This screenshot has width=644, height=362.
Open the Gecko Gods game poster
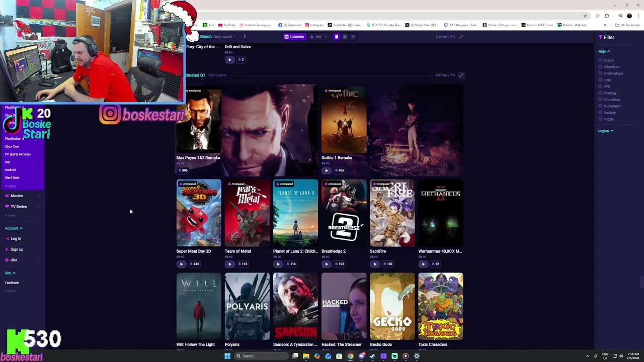tap(392, 306)
